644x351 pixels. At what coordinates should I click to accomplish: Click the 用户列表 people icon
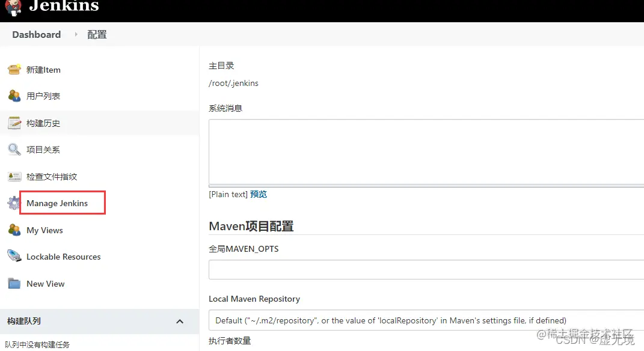click(14, 96)
